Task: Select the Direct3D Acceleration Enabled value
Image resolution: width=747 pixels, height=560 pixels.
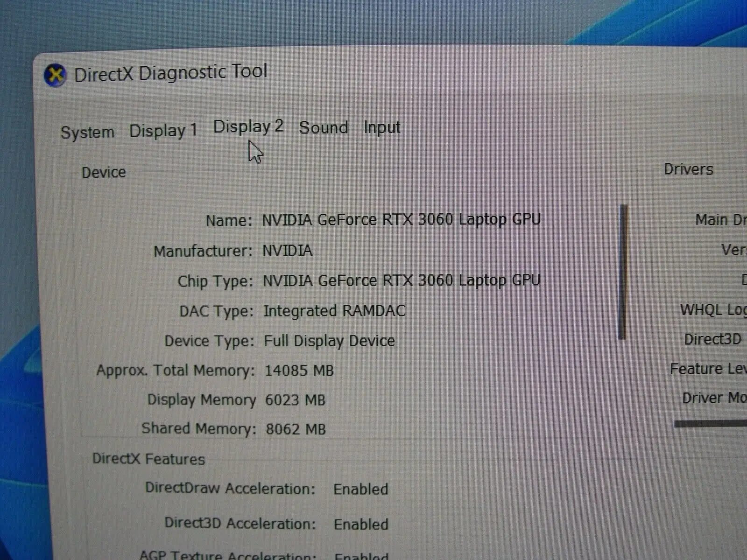Action: click(x=361, y=524)
